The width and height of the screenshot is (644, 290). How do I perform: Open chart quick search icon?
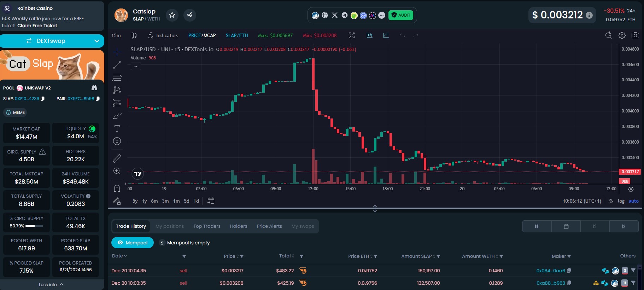point(608,35)
